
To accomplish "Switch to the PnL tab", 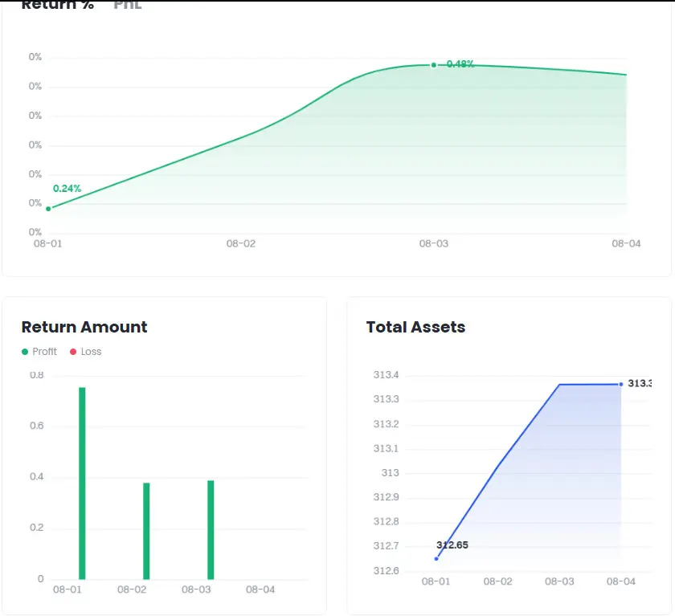I will (128, 4).
